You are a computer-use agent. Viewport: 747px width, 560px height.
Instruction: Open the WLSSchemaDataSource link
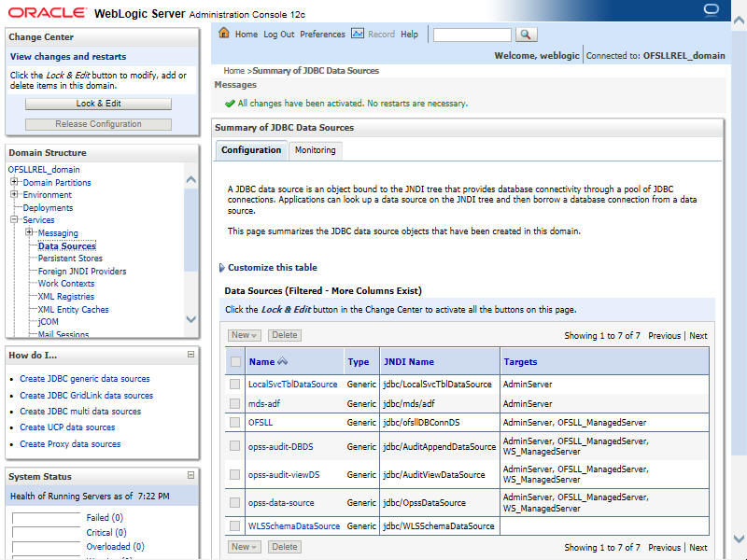tap(294, 526)
